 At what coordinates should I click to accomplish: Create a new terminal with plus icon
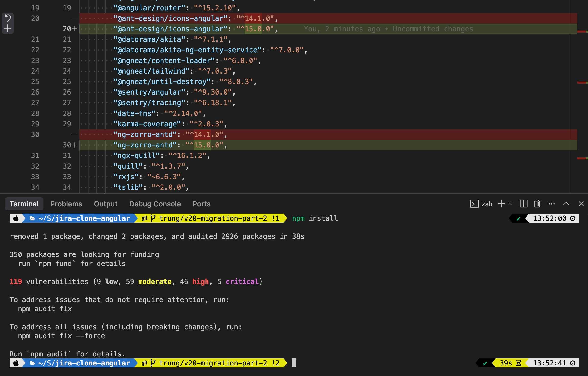pos(501,204)
